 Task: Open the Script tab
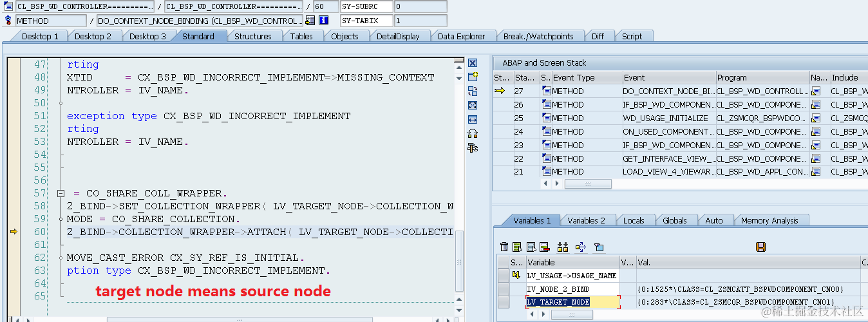[632, 36]
